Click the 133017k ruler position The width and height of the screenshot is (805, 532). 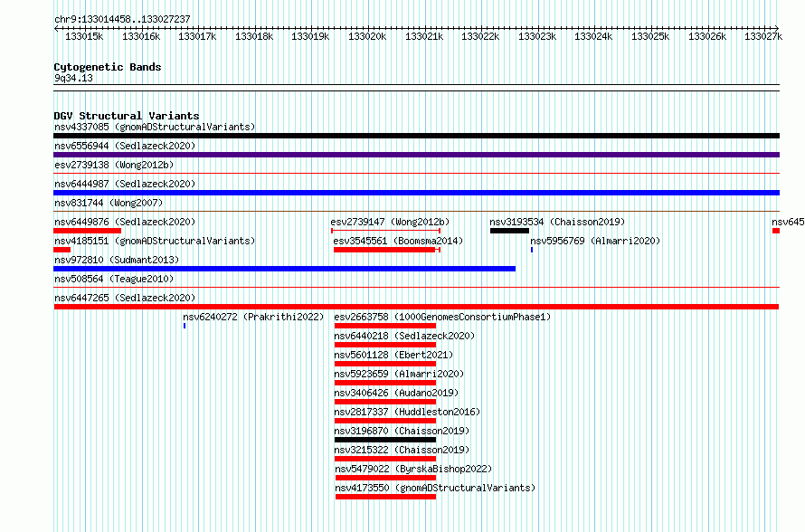pyautogui.click(x=197, y=36)
